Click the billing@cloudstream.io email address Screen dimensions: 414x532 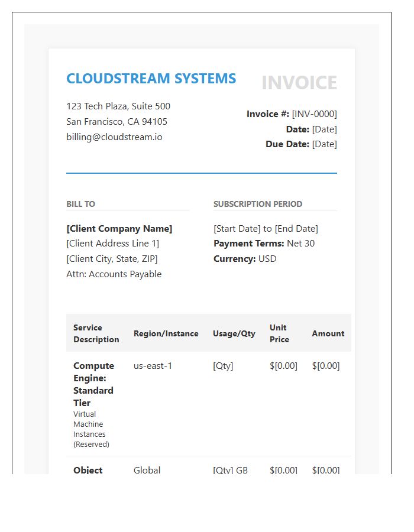pos(114,137)
